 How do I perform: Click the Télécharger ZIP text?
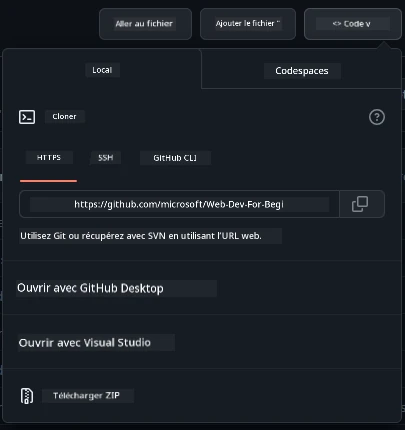(86, 395)
